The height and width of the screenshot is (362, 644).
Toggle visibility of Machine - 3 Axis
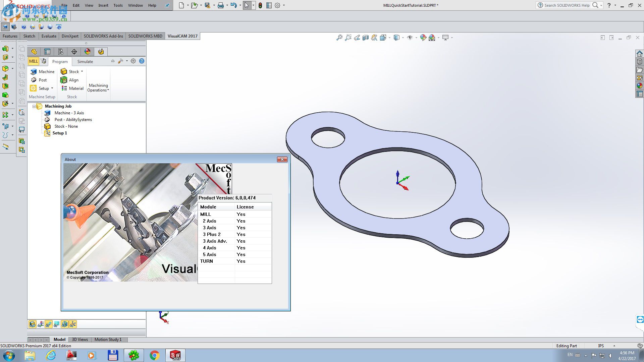click(x=47, y=113)
